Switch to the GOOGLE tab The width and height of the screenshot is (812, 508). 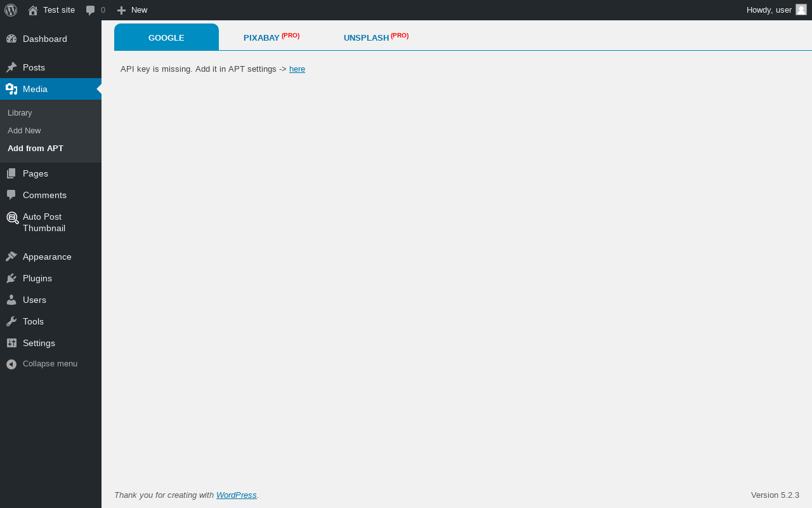click(166, 37)
